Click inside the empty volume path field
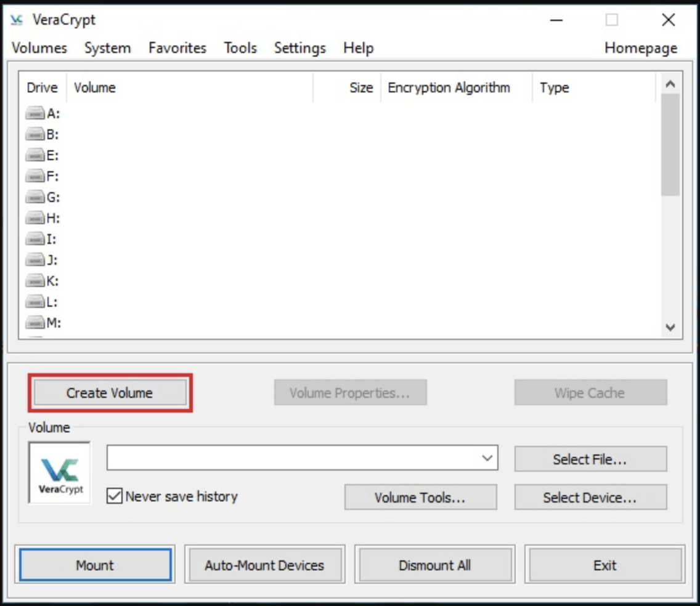The image size is (700, 606). (277, 458)
